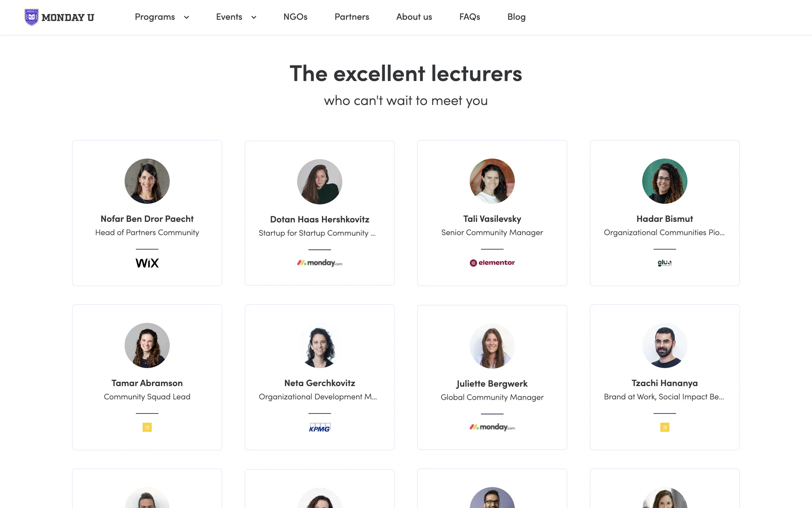This screenshot has width=812, height=508.
Task: Click the Juliette Bergwerk name heading
Action: (492, 384)
